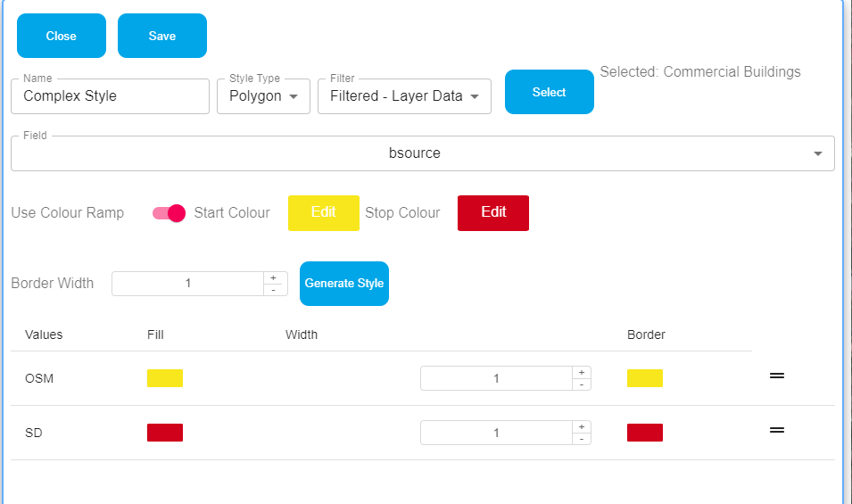Decrement SD row width value

tap(581, 438)
